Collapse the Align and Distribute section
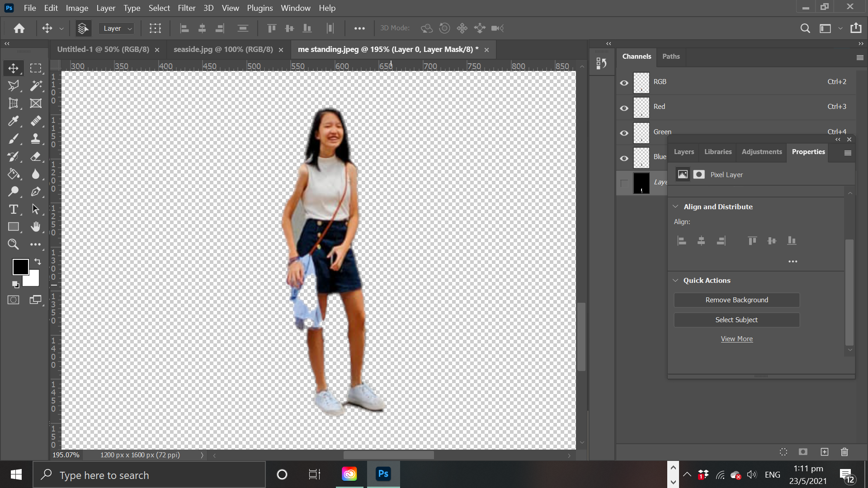 tap(675, 206)
